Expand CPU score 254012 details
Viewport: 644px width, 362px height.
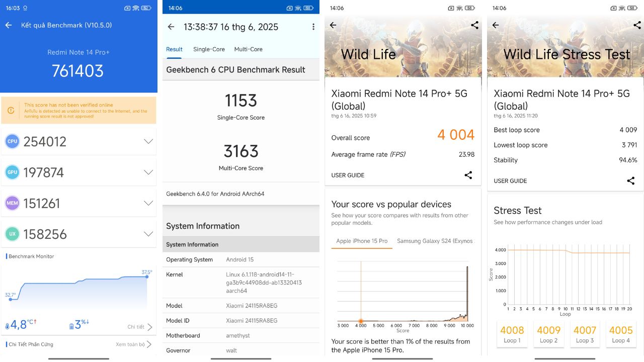[x=148, y=141]
